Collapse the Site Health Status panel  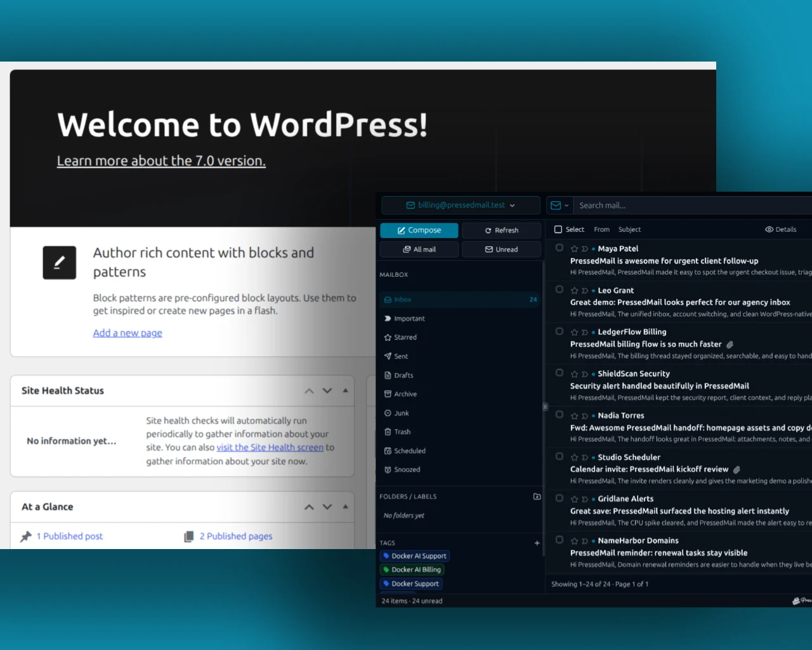(x=345, y=390)
